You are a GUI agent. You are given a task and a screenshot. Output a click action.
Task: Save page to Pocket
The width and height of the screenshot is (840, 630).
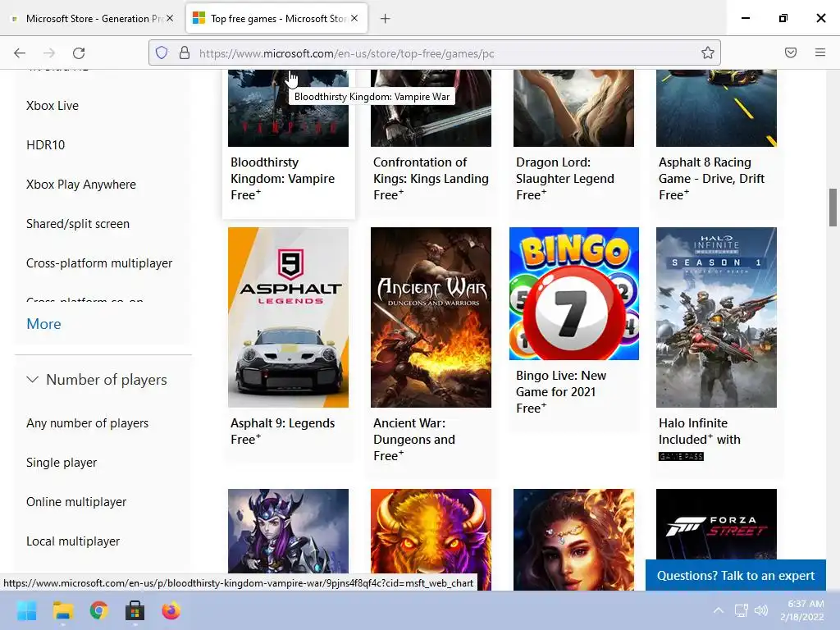pyautogui.click(x=791, y=52)
